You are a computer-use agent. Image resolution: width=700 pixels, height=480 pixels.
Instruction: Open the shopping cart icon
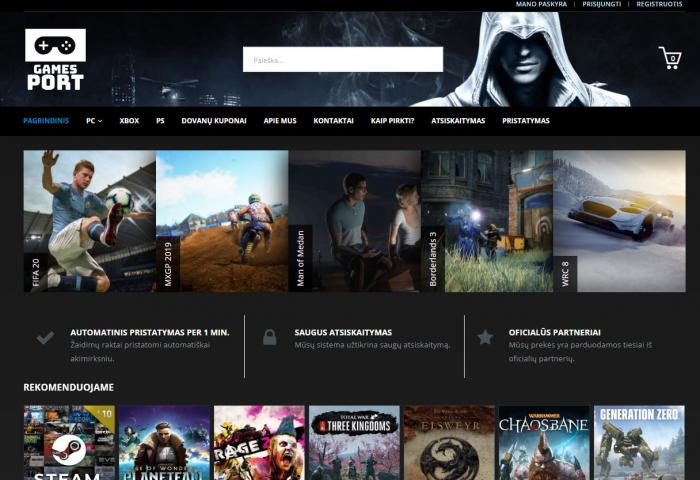[x=670, y=58]
